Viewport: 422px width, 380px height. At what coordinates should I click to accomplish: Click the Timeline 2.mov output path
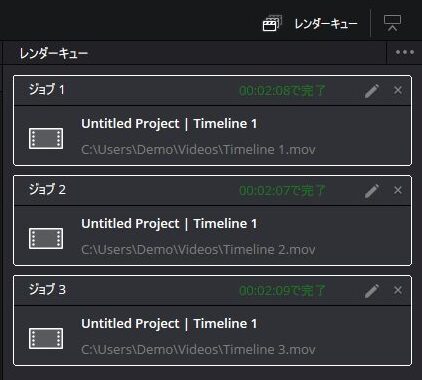coord(198,250)
